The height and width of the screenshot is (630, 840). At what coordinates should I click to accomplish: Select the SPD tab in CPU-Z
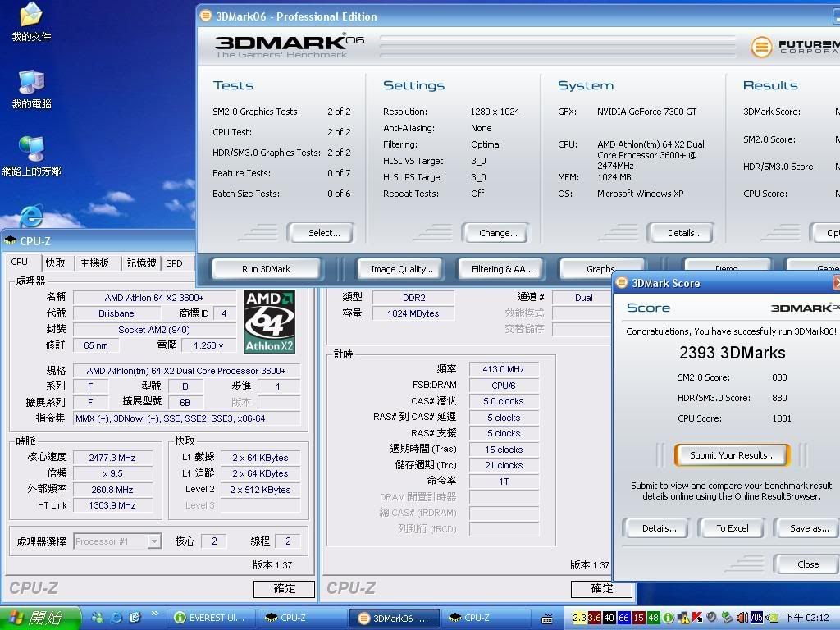174,263
